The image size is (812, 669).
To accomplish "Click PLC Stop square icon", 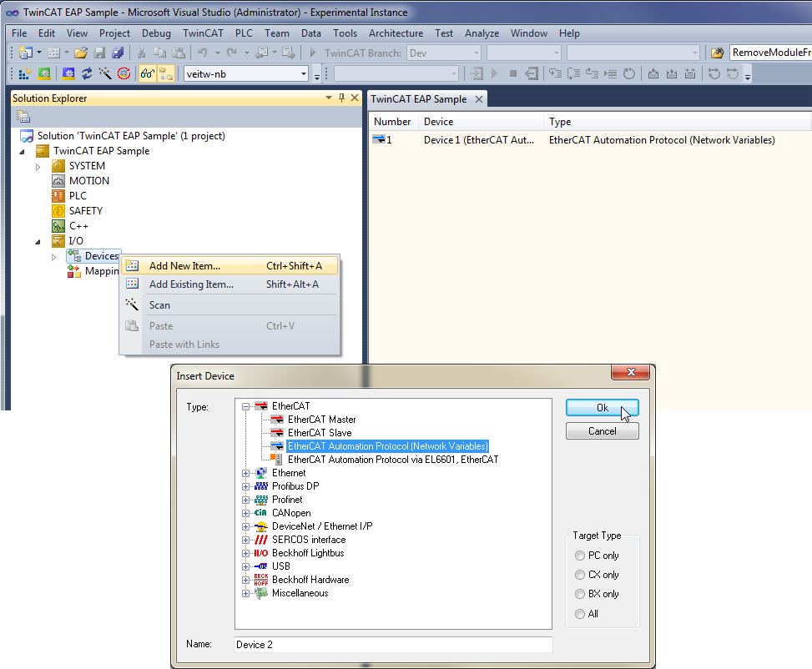I will [x=513, y=74].
